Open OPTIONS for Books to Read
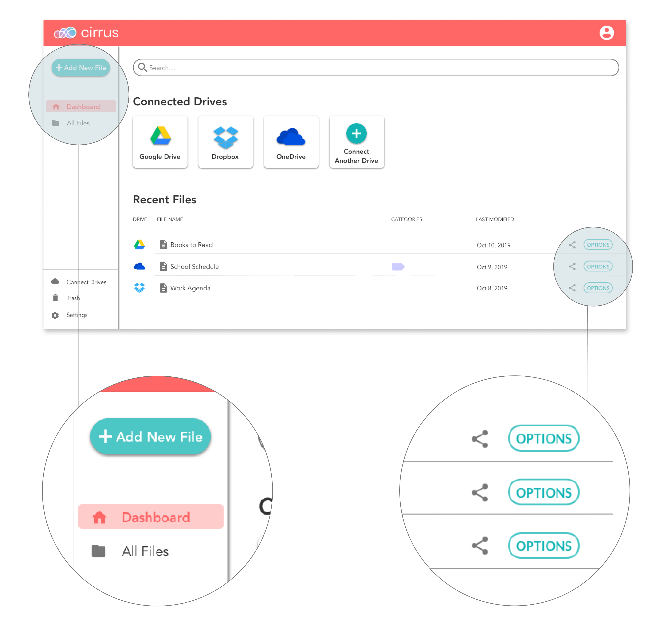 [x=598, y=245]
